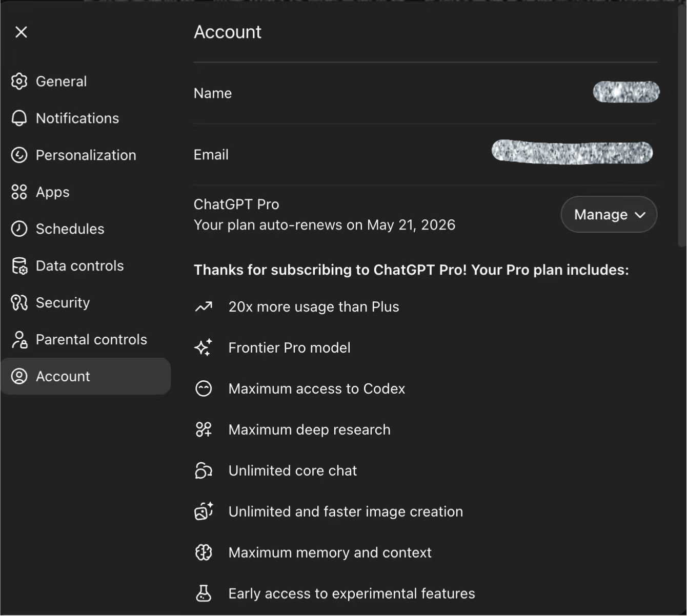Click the Security keys icon
Screen dimensions: 687x616
[x=19, y=303]
